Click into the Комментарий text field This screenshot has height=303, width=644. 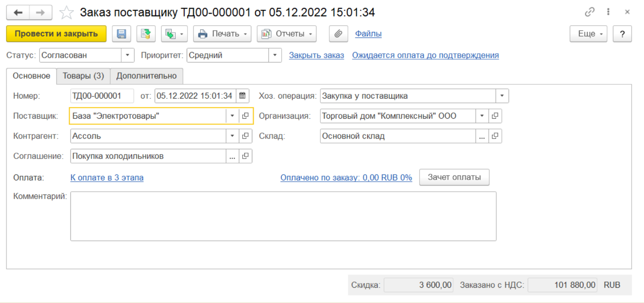(x=283, y=216)
